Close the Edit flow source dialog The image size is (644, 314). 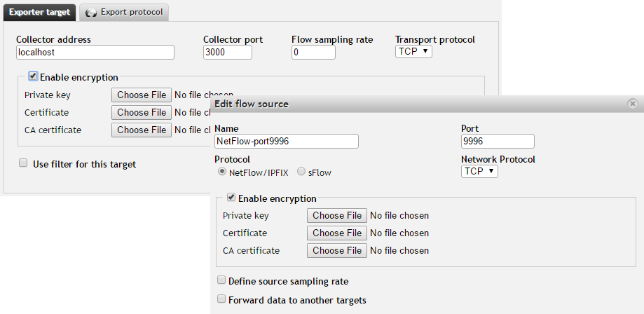[633, 104]
